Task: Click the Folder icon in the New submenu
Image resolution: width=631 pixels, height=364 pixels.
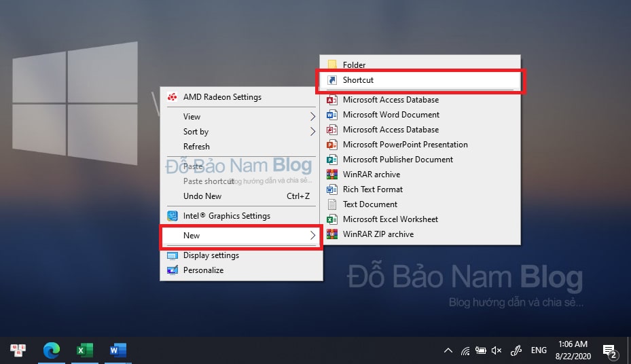Action: click(x=332, y=65)
